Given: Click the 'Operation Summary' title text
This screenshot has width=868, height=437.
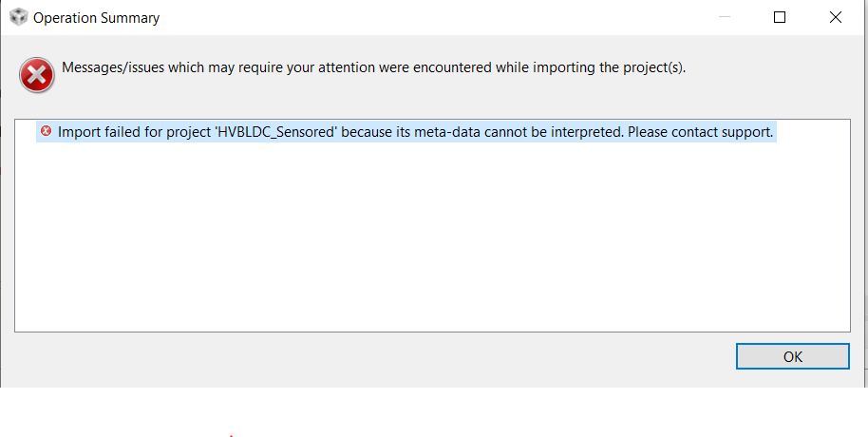Looking at the screenshot, I should click(96, 18).
